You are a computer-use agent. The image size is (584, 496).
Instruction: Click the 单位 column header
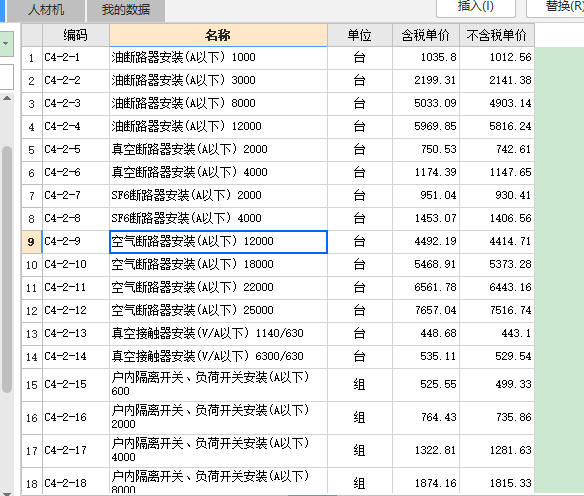tap(359, 35)
